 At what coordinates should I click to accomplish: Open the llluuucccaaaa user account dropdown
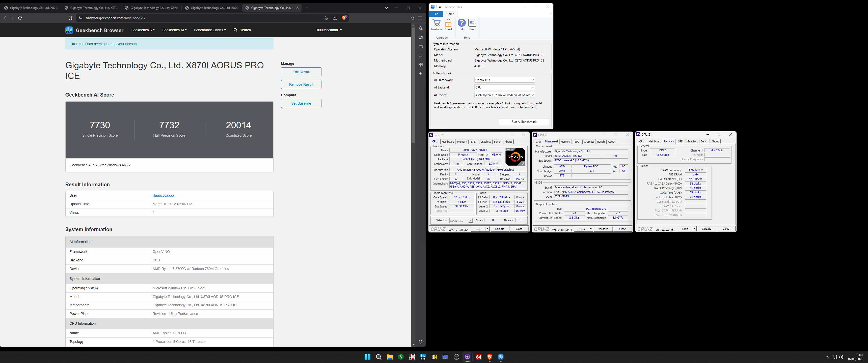329,30
